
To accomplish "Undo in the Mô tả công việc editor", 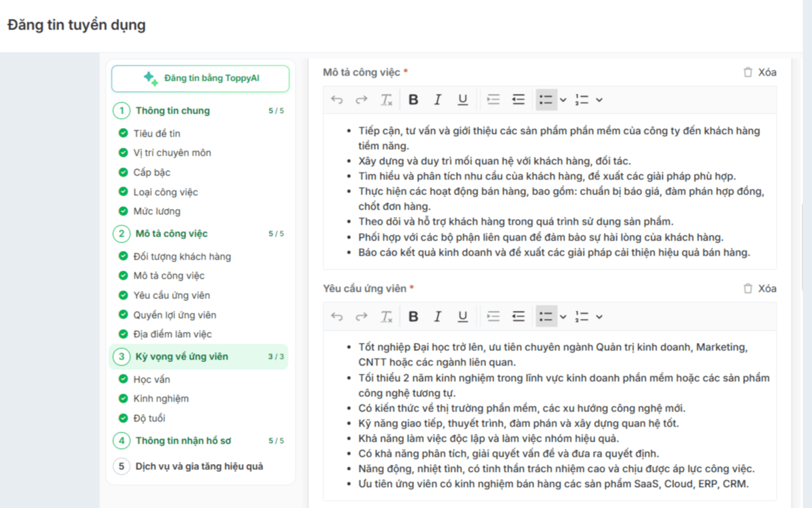I will click(337, 100).
